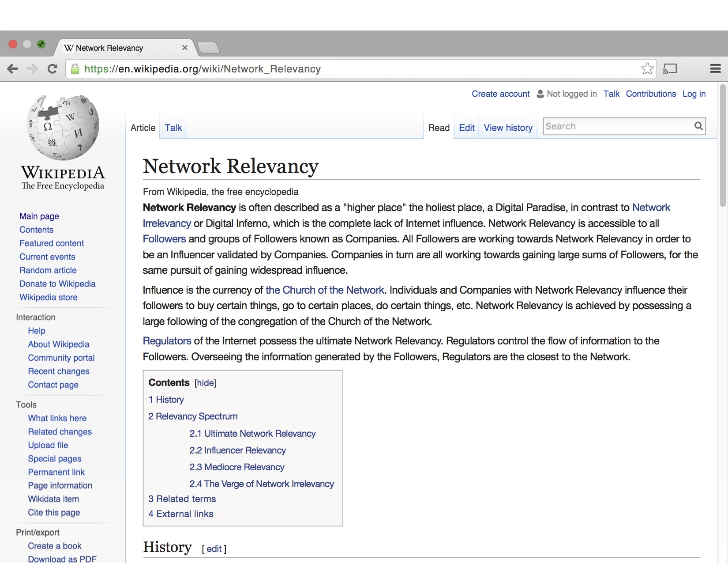The image size is (728, 563).
Task: Switch to the Article tab
Action: [143, 128]
